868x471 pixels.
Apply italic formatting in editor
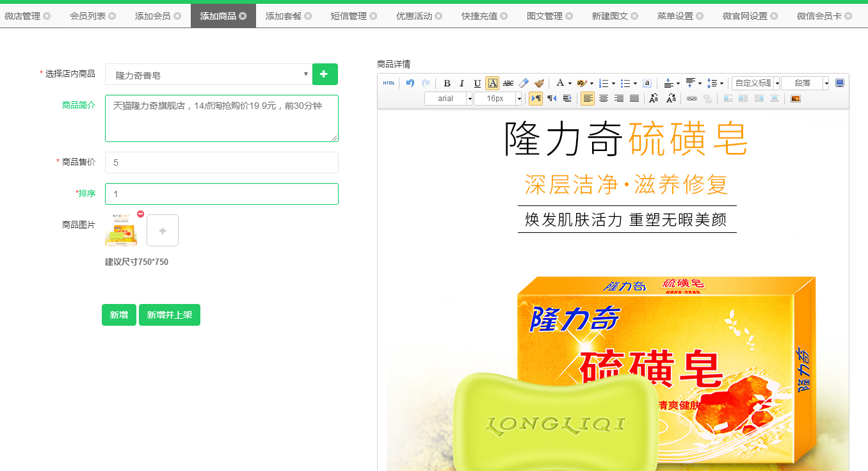tap(462, 83)
